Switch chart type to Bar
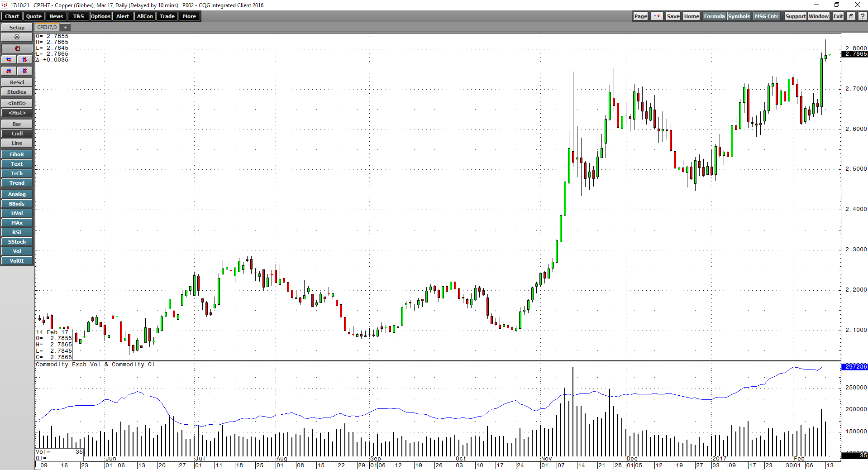Viewport: 868px width, 470px height. [x=17, y=124]
